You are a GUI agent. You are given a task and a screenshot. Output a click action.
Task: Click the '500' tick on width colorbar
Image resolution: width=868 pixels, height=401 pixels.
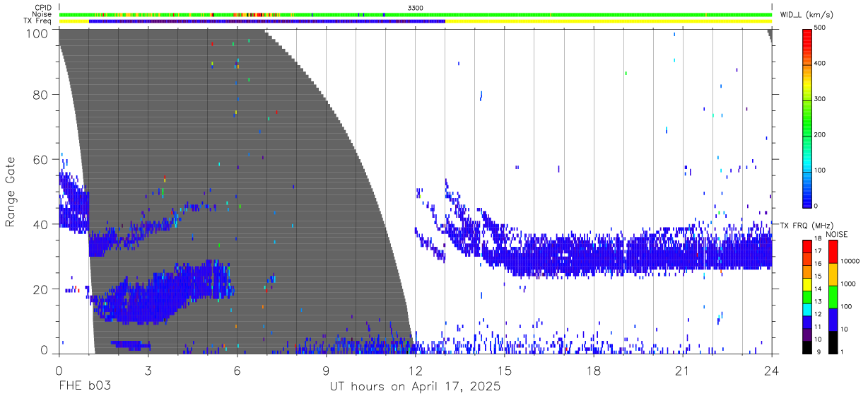821,28
